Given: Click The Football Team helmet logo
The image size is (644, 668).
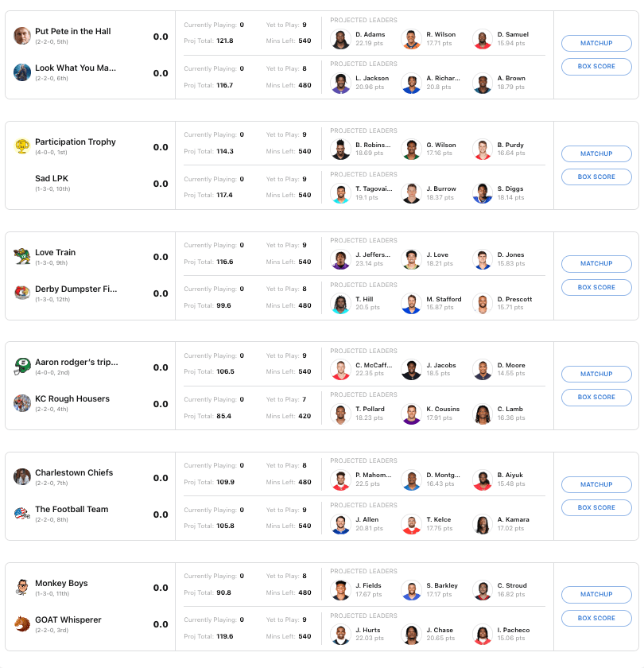Looking at the screenshot, I should click(22, 514).
